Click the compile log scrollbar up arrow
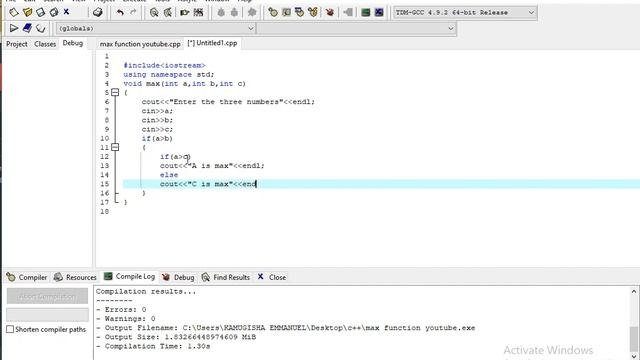Viewport: 640px width, 360px height. pyautogui.click(x=633, y=291)
